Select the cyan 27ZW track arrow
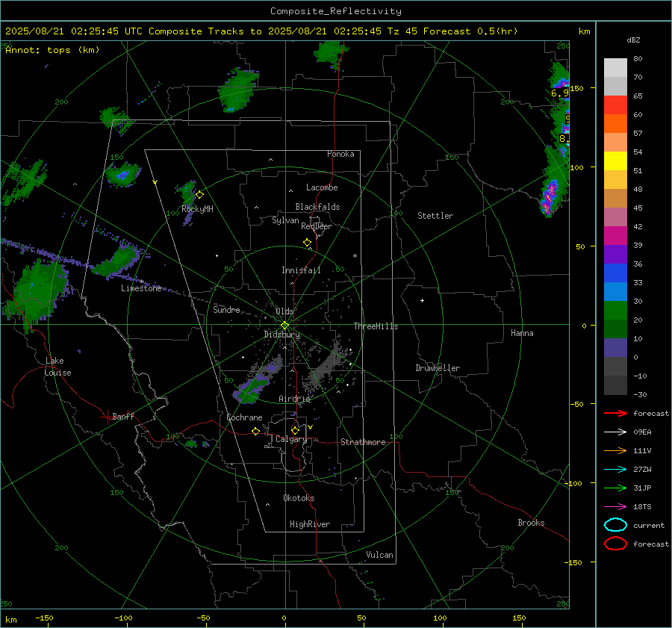672x628 pixels. click(x=615, y=470)
